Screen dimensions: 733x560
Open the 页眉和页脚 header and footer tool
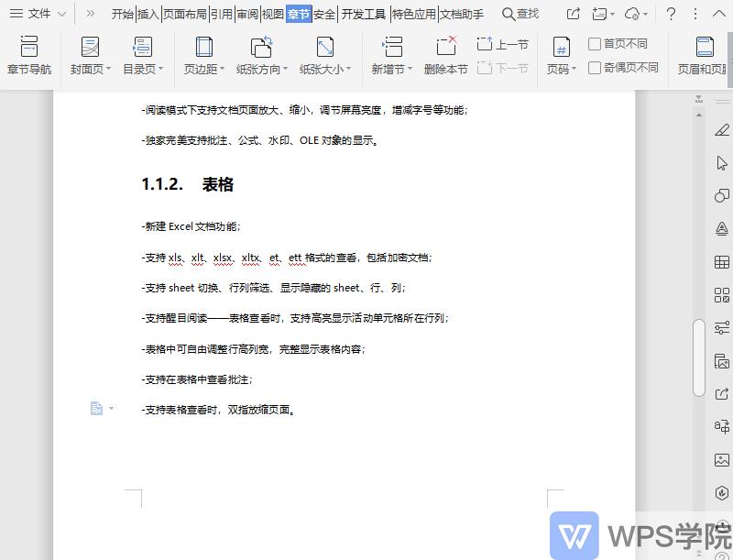coord(706,55)
